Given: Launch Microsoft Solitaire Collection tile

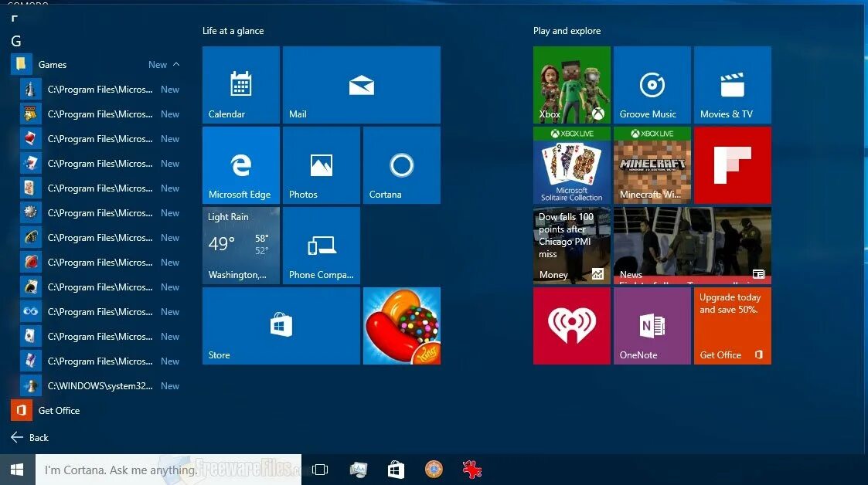Looking at the screenshot, I should 572,164.
